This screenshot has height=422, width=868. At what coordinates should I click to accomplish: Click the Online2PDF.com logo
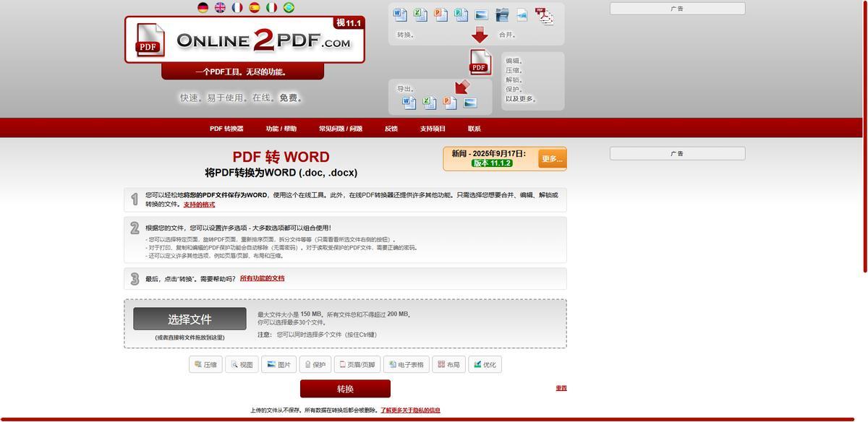coord(244,40)
